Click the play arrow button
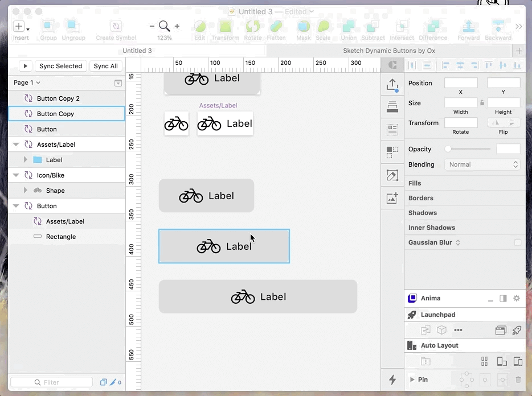The width and height of the screenshot is (532, 396). pos(26,66)
